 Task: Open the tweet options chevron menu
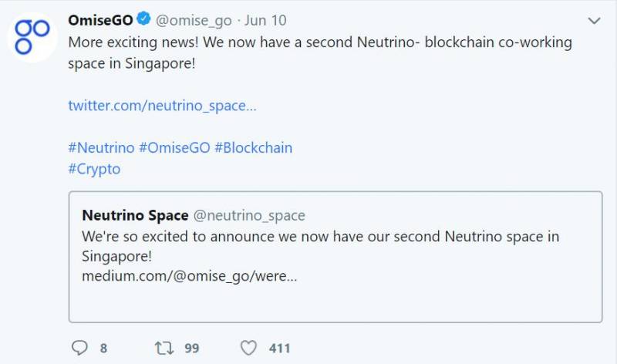click(594, 20)
